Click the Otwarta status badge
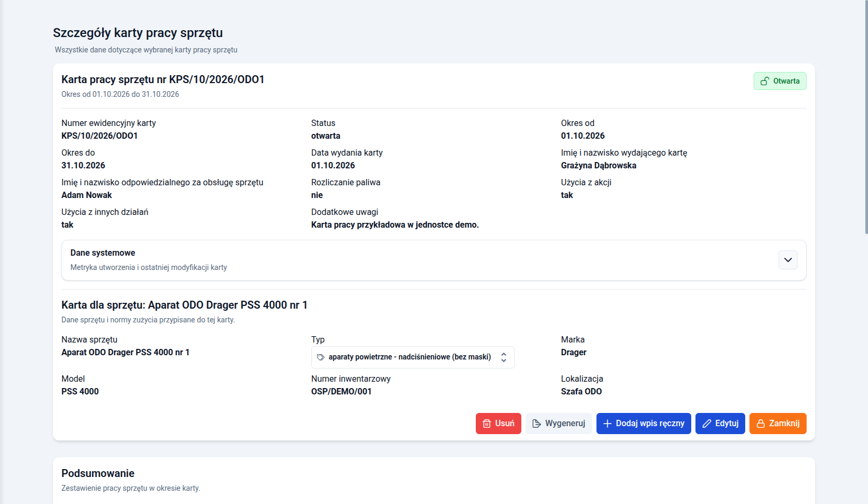 (780, 81)
